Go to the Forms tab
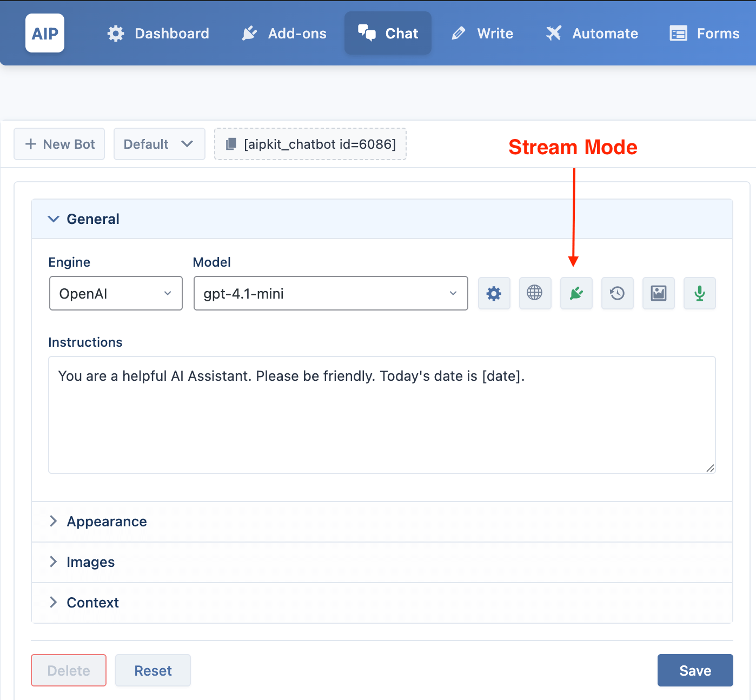Viewport: 756px width, 700px height. tap(704, 34)
